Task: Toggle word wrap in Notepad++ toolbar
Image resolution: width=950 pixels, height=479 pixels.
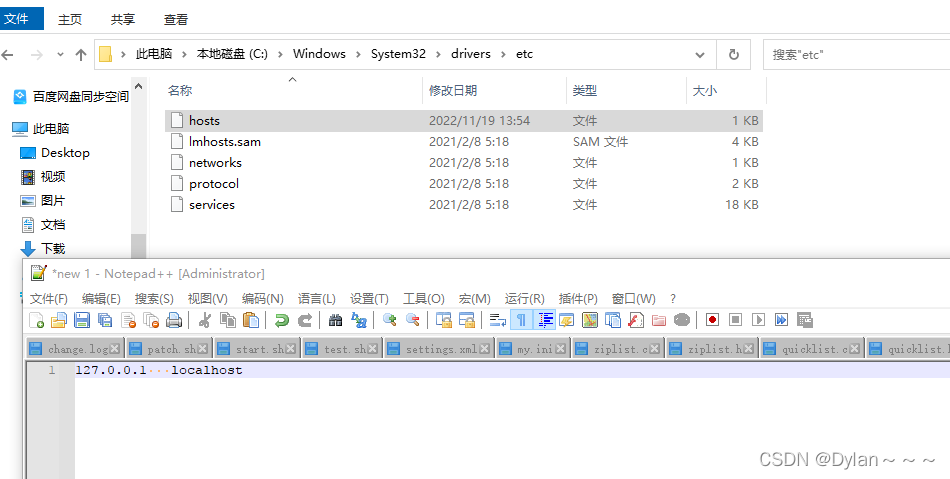Action: [498, 320]
